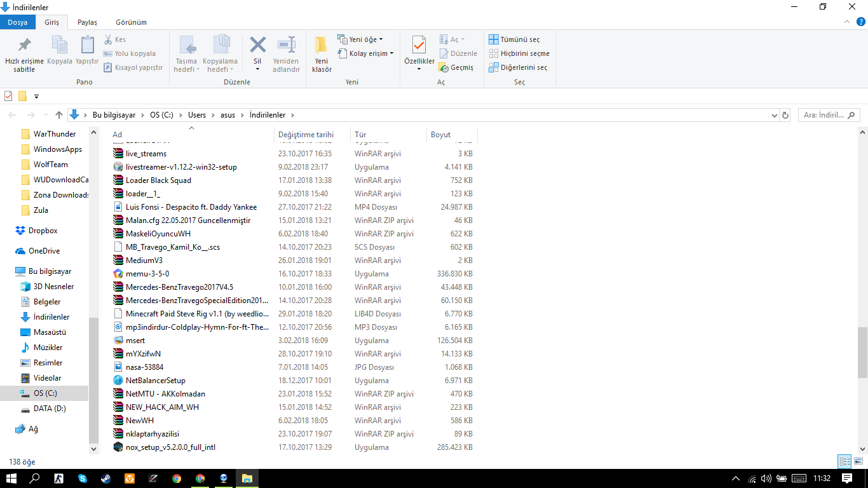The width and height of the screenshot is (868, 488).
Task: Sort by the Boyut column header
Action: tap(451, 134)
